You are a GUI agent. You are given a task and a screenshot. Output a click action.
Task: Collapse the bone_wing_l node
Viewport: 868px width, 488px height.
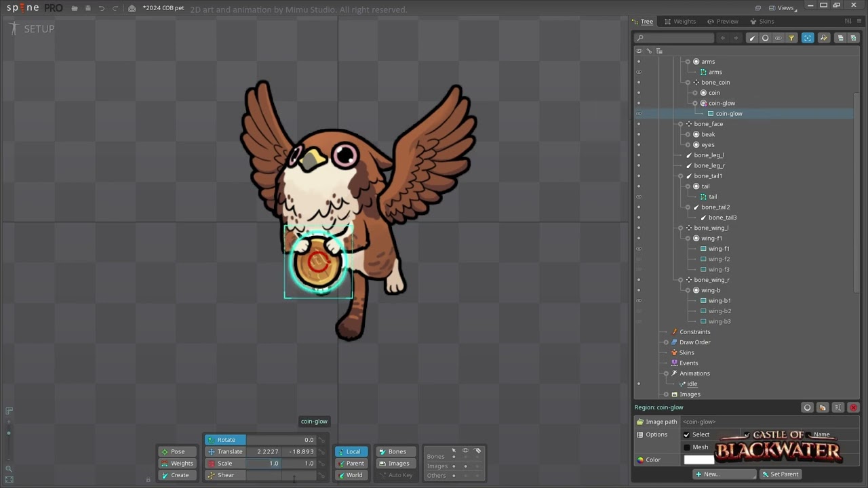pos(680,228)
